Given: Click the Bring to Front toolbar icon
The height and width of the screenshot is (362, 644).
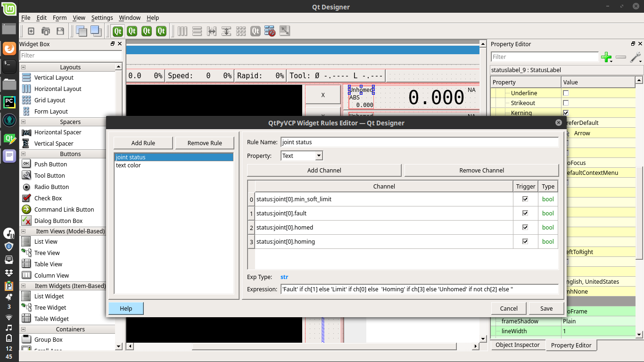Looking at the screenshot, I should (x=96, y=31).
